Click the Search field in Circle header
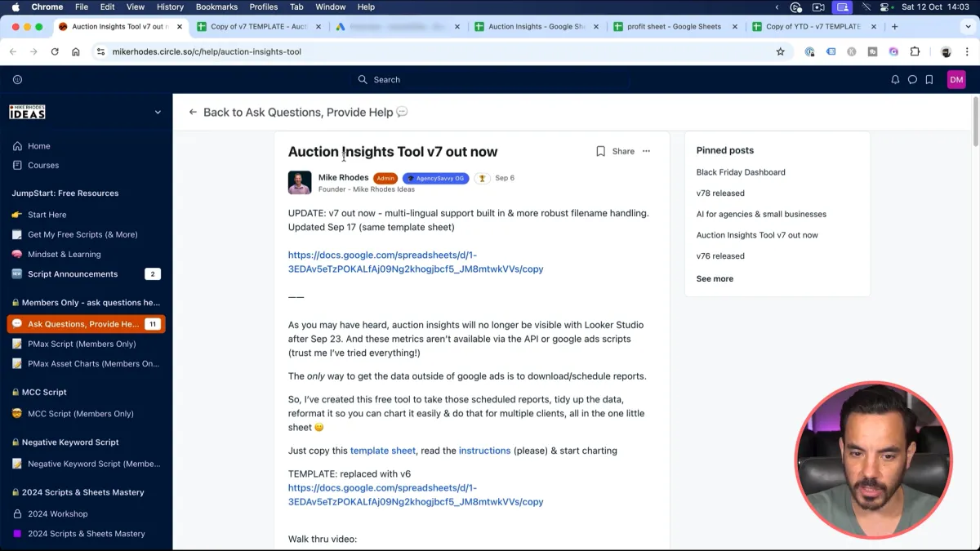Screen dimensions: 980x551 click(490, 79)
